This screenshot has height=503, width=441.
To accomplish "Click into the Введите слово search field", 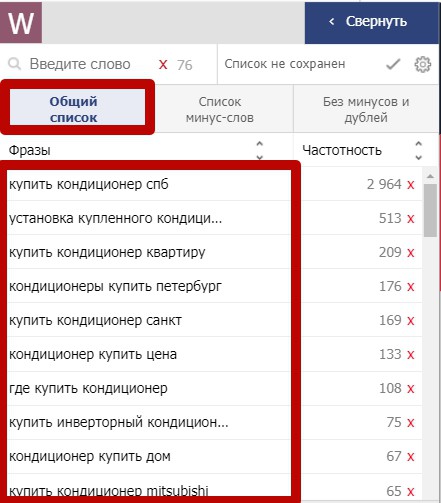I will click(x=80, y=64).
